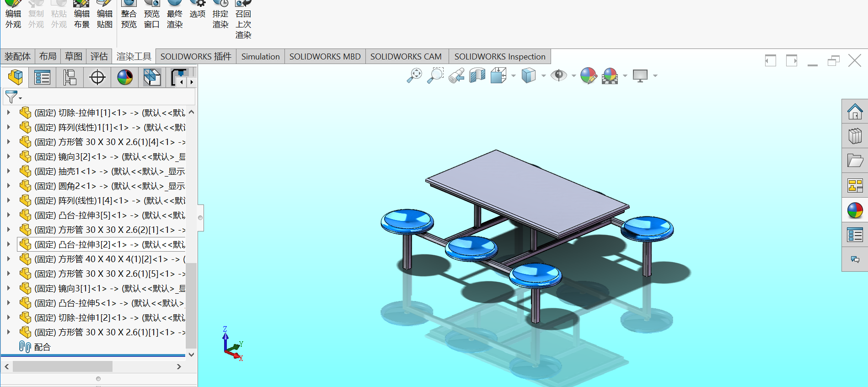This screenshot has height=387, width=868.
Task: Click 编辑贴图 (Edit Decal) tool
Action: (x=105, y=15)
